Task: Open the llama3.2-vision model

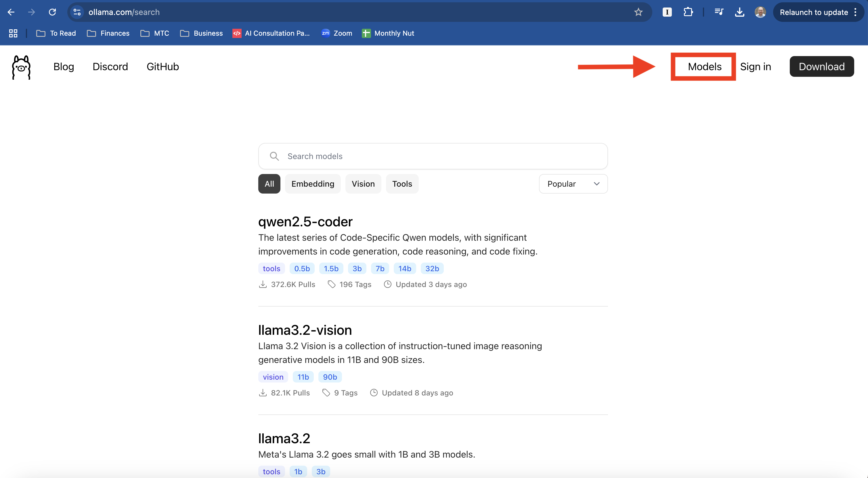Action: 305,330
